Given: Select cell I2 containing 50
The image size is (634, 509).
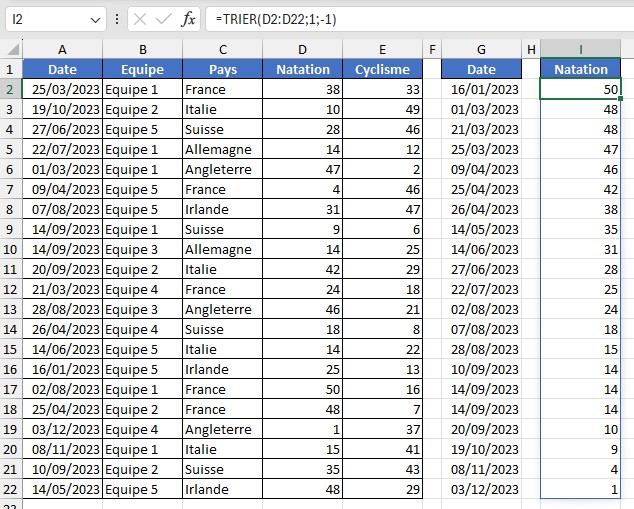Looking at the screenshot, I should tap(580, 89).
